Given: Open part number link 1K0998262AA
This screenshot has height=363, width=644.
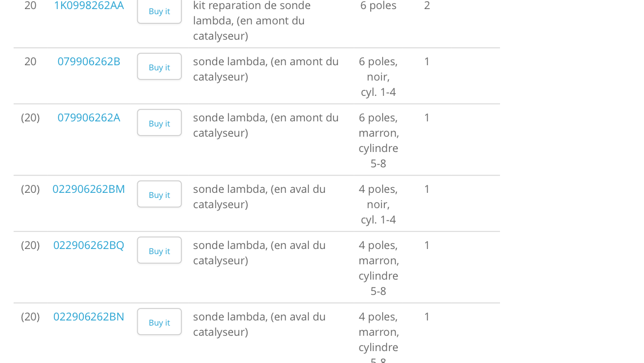Looking at the screenshot, I should [x=89, y=6].
